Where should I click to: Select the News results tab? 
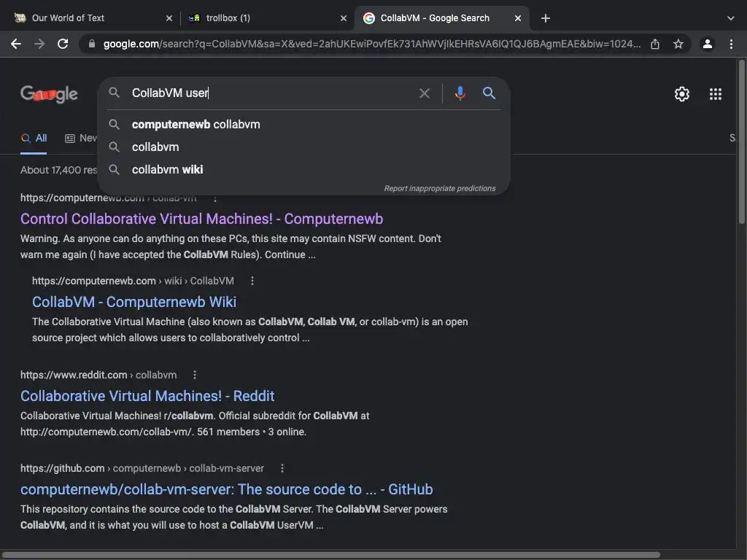81,138
